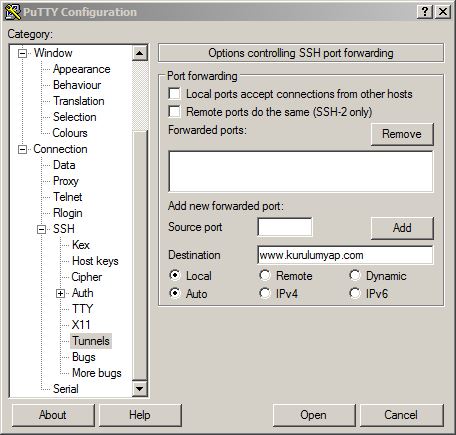Select the Selection category

point(75,117)
